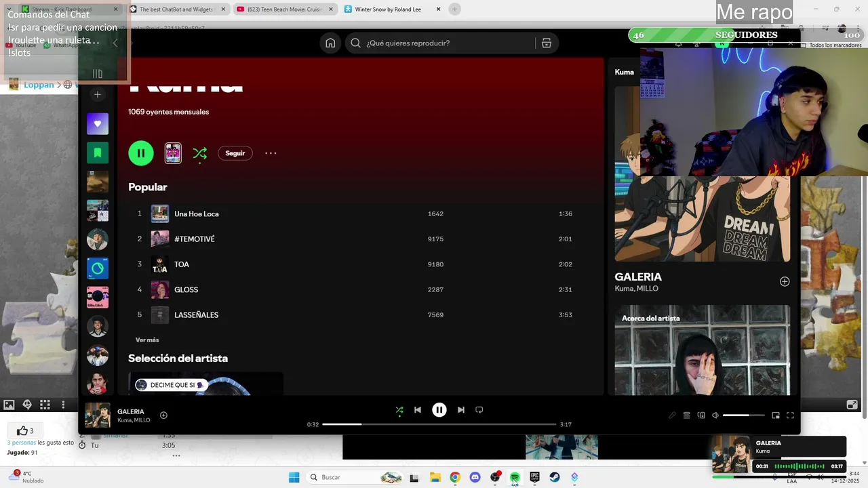Open File Explorer from taskbar
Image resolution: width=868 pixels, height=488 pixels.
pos(435,477)
